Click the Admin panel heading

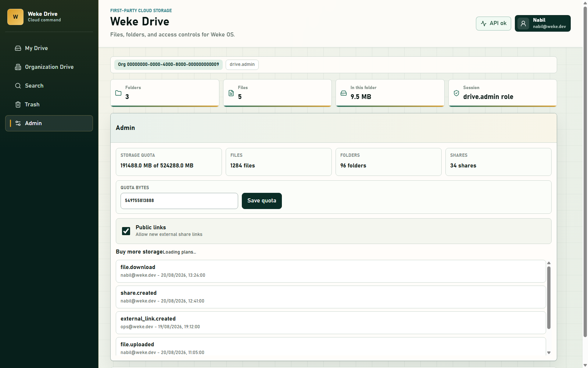(125, 128)
